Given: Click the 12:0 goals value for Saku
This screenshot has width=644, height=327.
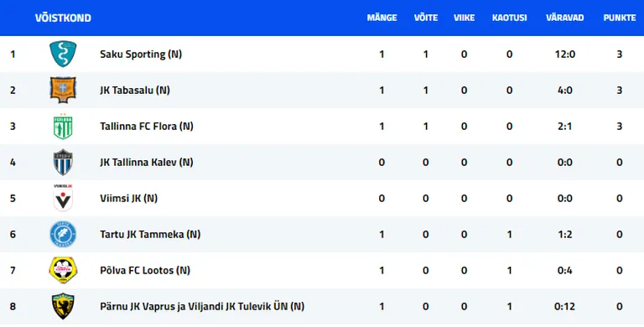Looking at the screenshot, I should 564,54.
